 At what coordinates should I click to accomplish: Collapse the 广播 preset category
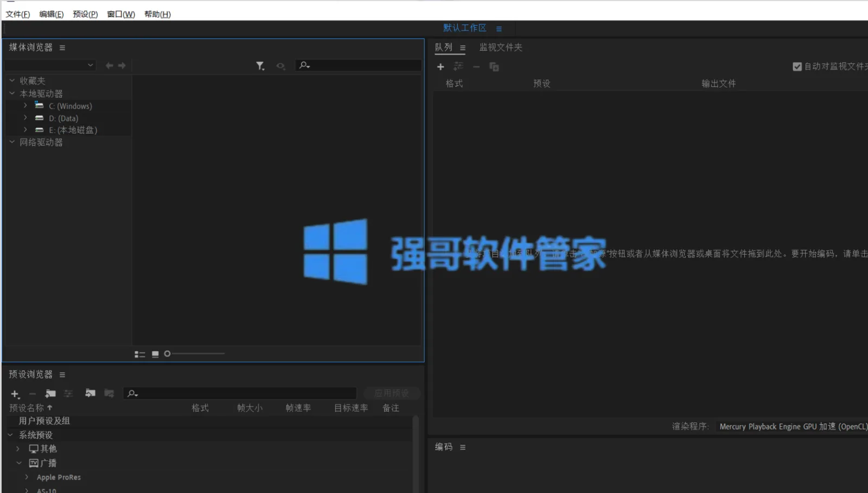(x=18, y=463)
